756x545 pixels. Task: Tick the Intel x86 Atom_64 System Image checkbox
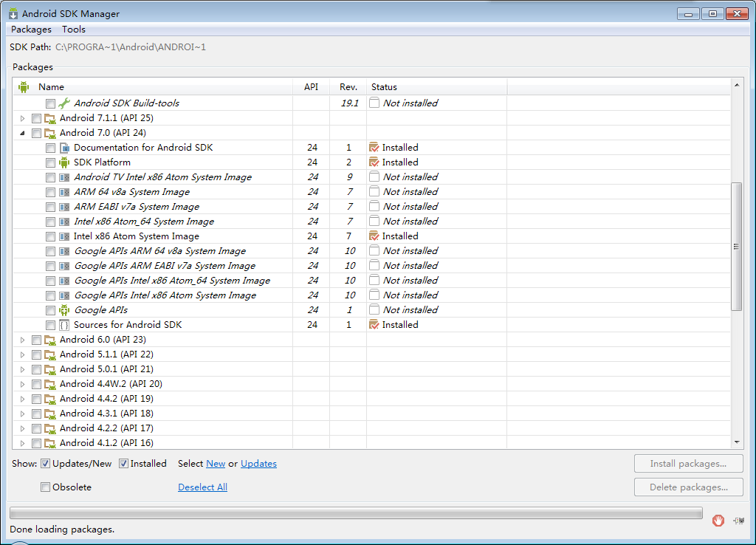click(50, 222)
